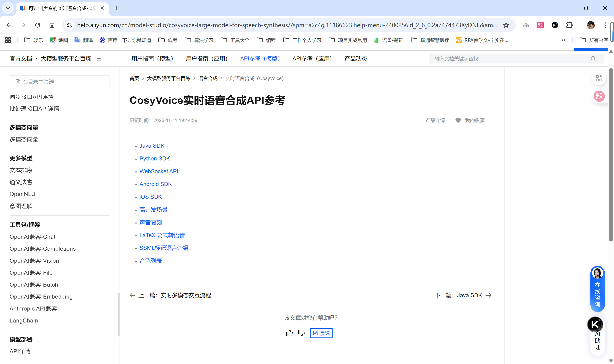The height and width of the screenshot is (364, 614).
Task: Open the 在线咨询 customer service avatar
Action: [597, 273]
